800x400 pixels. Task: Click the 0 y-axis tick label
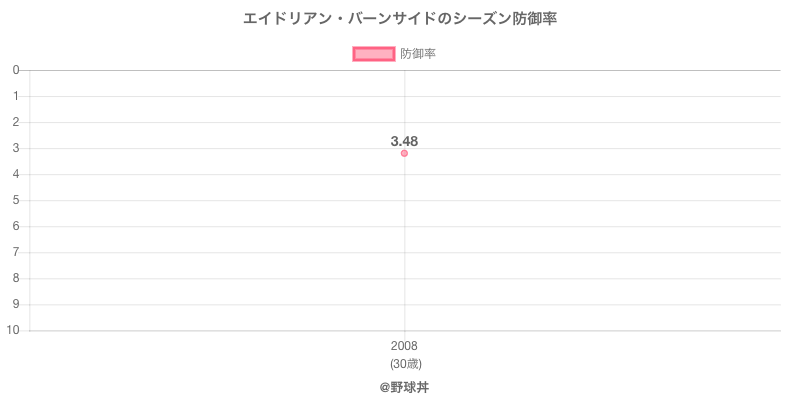coord(17,70)
